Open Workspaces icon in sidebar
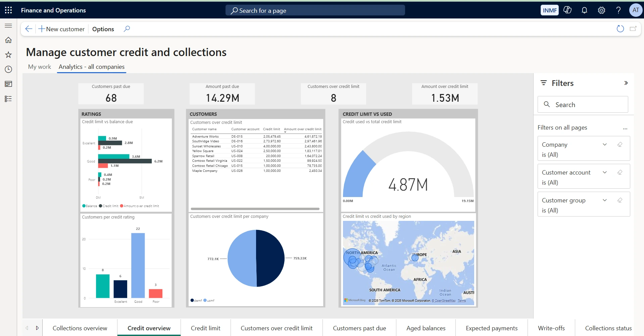 pos(8,84)
